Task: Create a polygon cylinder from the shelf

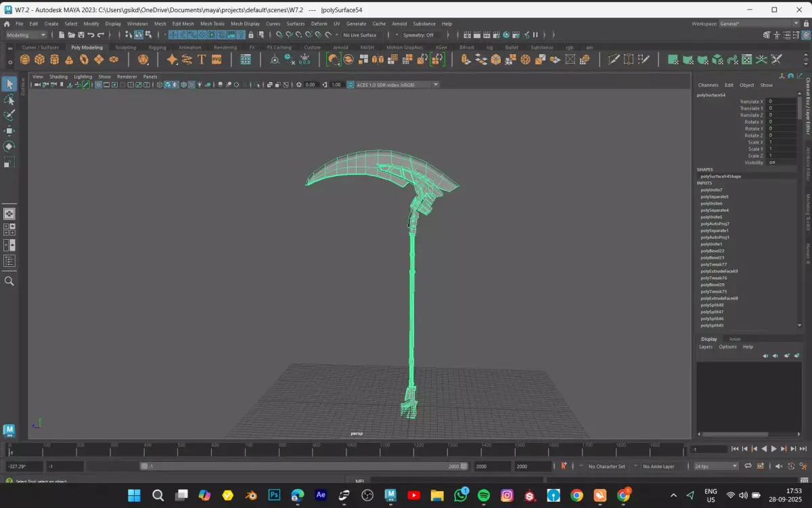Action: (x=54, y=60)
